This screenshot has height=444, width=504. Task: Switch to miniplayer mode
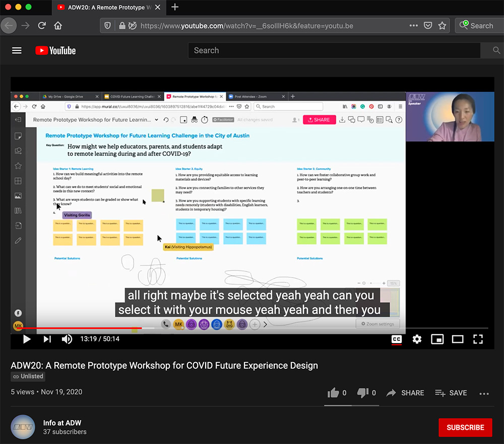click(x=437, y=339)
